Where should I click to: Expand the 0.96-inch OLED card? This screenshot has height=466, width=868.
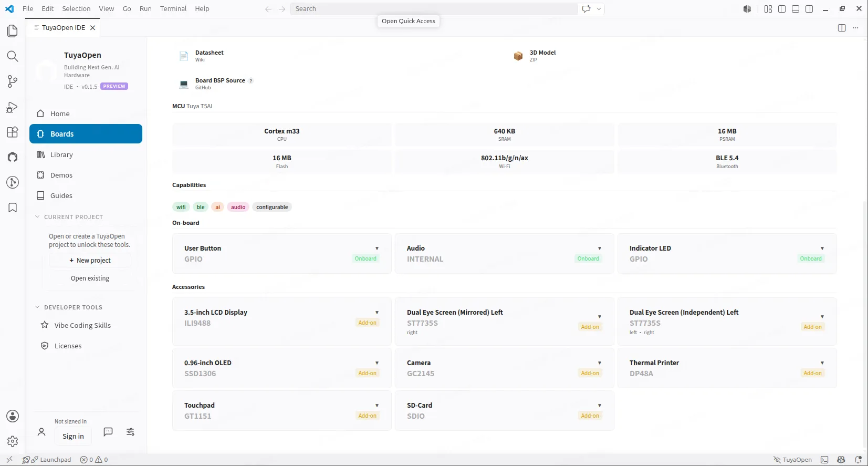(377, 363)
